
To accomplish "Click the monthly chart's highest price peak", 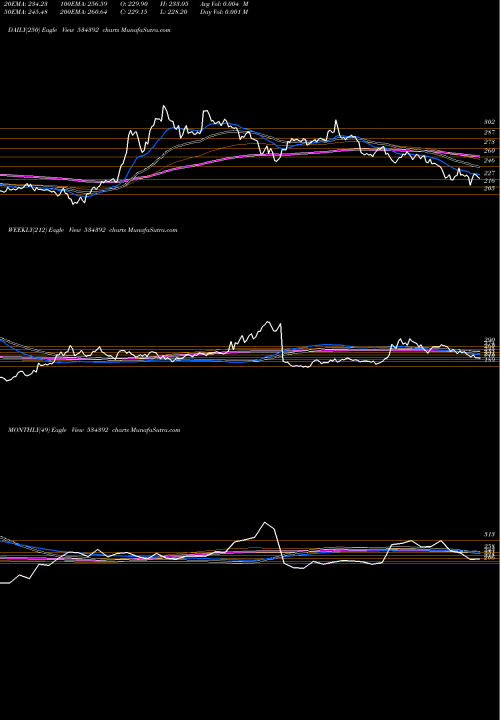I will (264, 523).
